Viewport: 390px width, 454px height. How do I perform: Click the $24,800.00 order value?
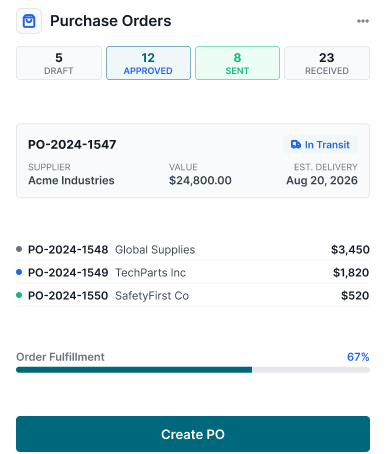[x=200, y=180]
